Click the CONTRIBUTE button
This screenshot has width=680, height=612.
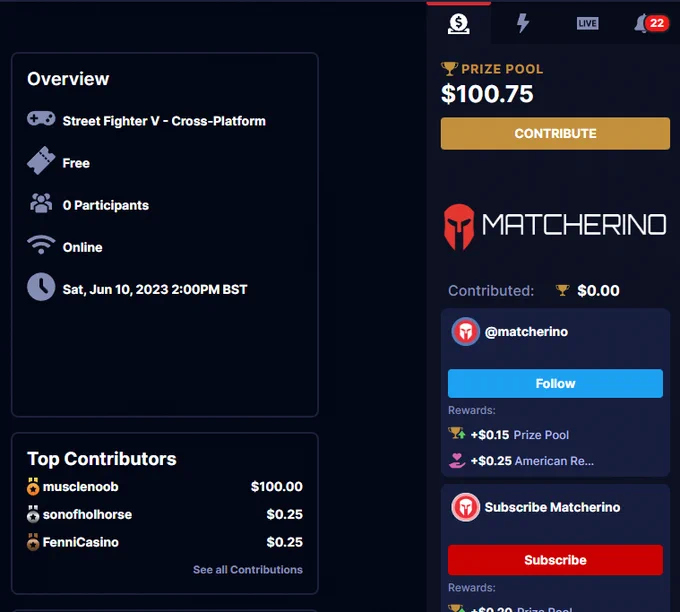(x=555, y=134)
